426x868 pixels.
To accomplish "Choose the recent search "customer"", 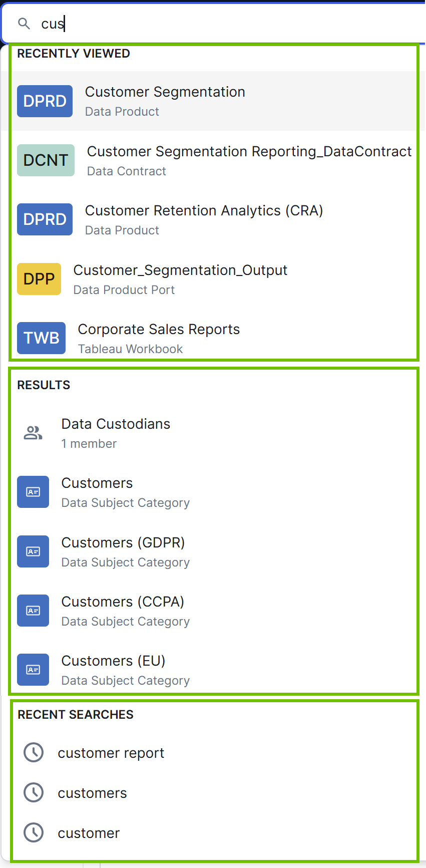I will click(x=89, y=833).
